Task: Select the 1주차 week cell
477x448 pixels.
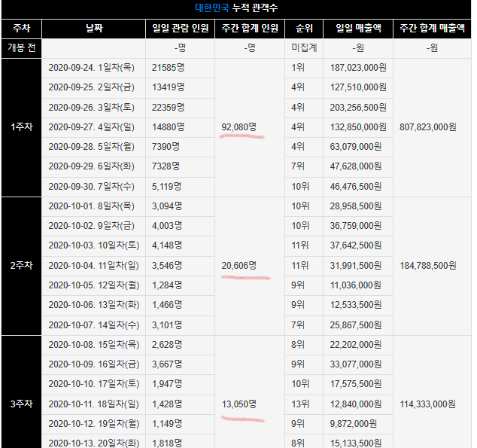Action: (x=22, y=127)
